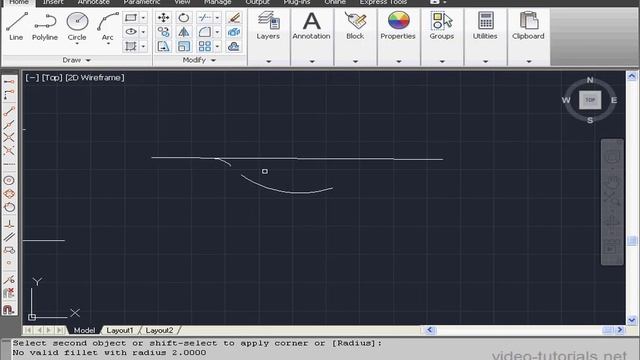
Task: Switch to the Annotate ribbon tab
Action: 93,2
